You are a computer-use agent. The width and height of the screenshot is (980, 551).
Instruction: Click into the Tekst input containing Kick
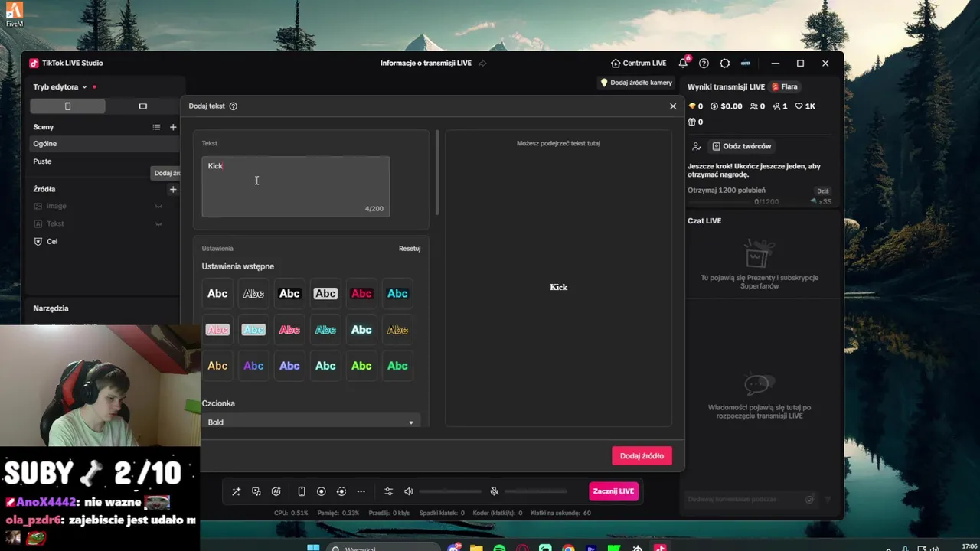coord(296,186)
